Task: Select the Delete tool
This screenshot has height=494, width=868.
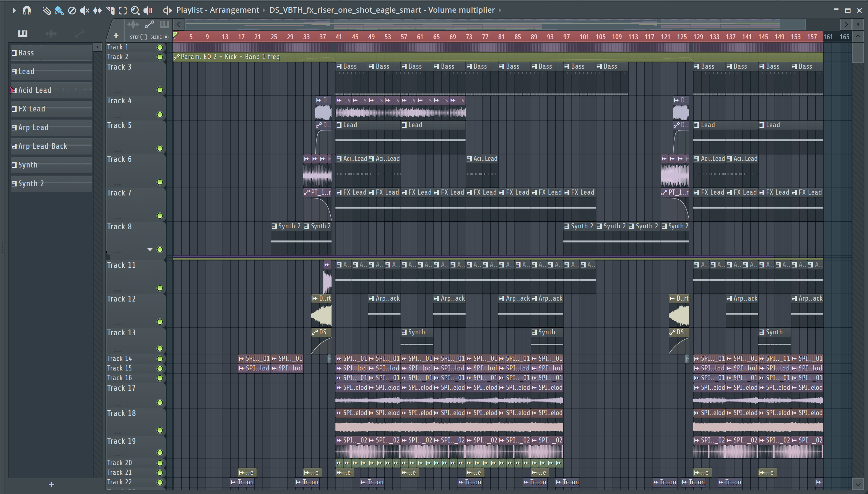Action: click(72, 11)
